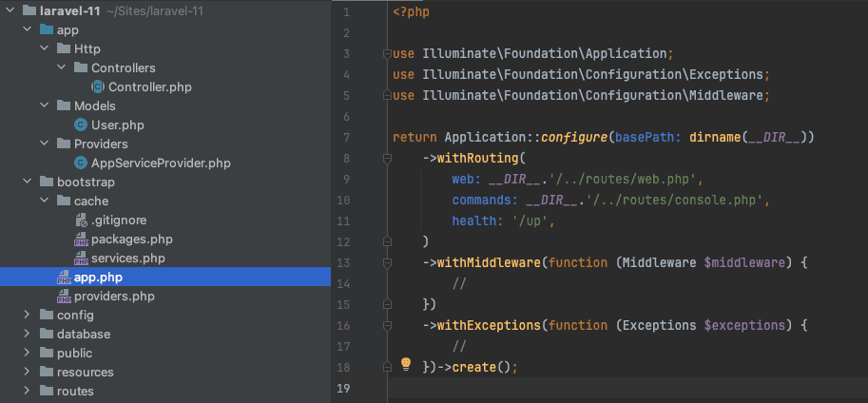868x403 pixels.
Task: Click the lightbulb quick-fix icon on line 18
Action: (406, 364)
